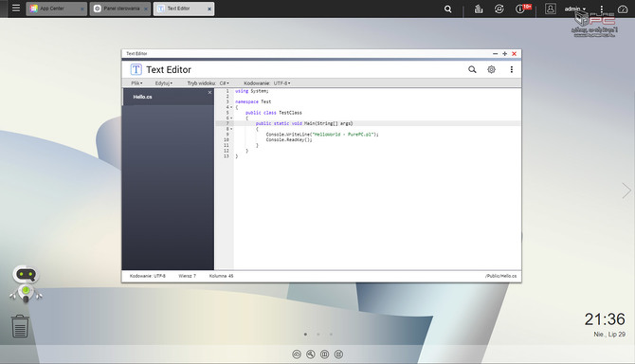Open the Plik menu
This screenshot has height=364, width=635.
pyautogui.click(x=136, y=83)
